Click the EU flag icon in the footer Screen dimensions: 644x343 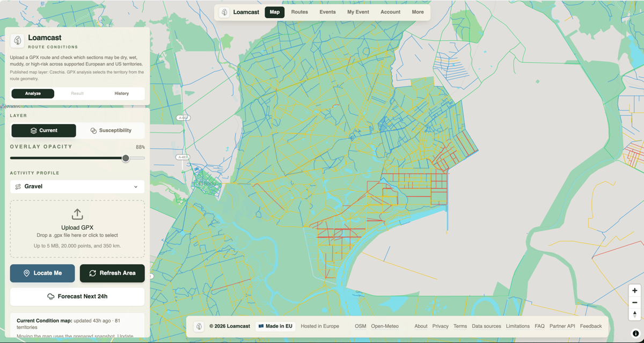point(261,326)
